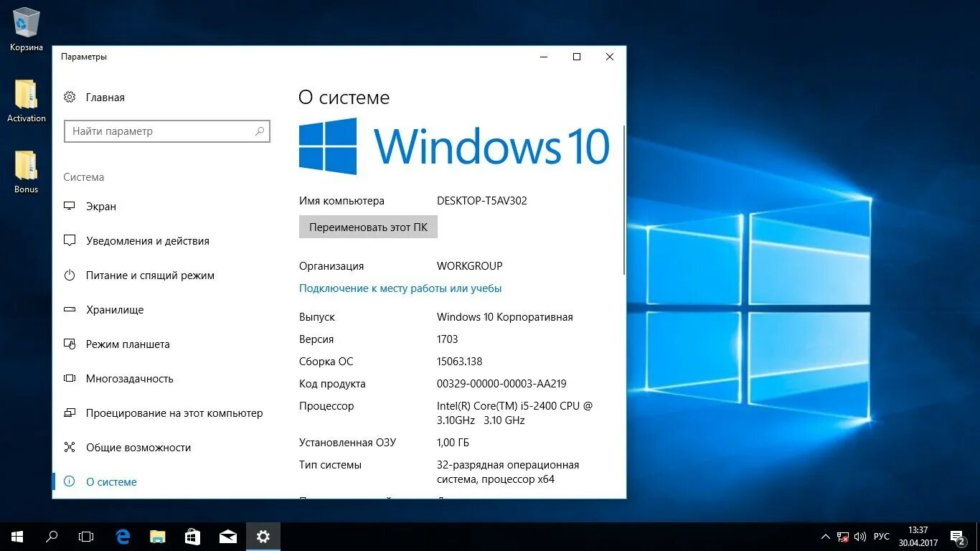
Task: Click the projecting icon beside Проецирование на этот компьютер
Action: tap(70, 413)
